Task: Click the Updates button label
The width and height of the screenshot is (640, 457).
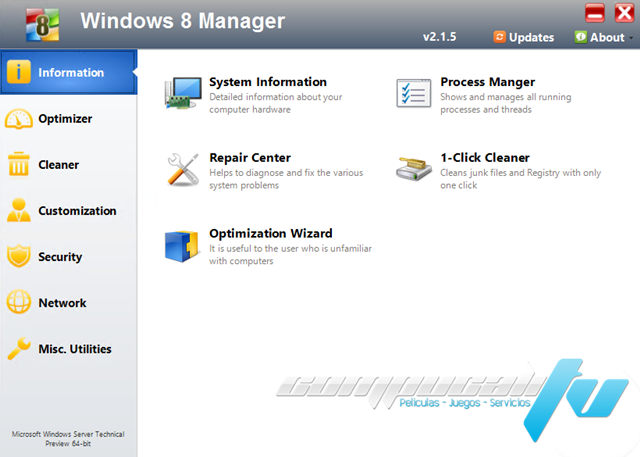Action: pyautogui.click(x=531, y=38)
